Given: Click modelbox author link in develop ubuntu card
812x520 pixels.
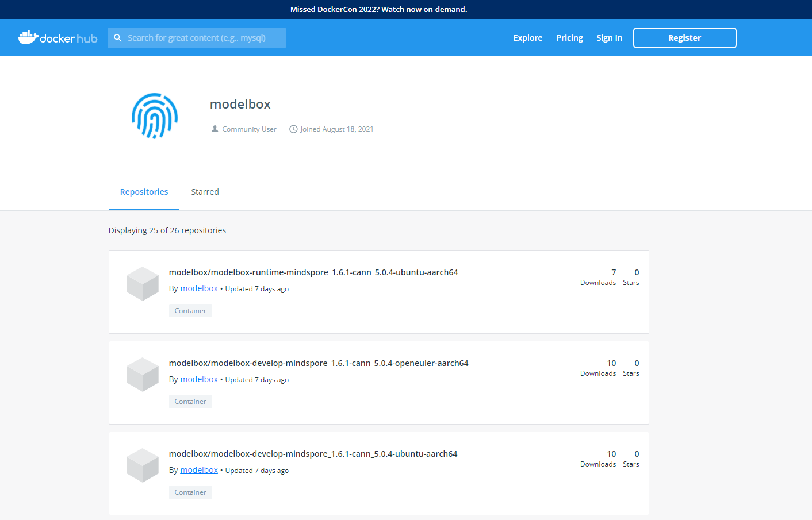Looking at the screenshot, I should point(199,470).
